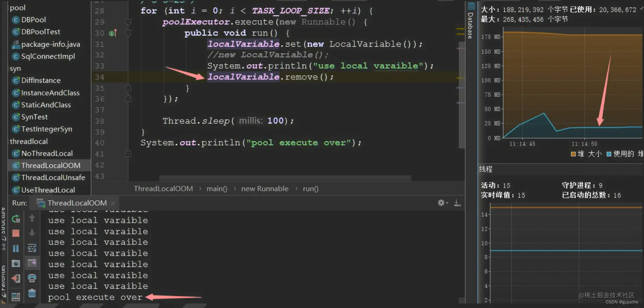Click the Rerun ThreadLocalOOM icon
Image resolution: width=644 pixels, height=308 pixels.
[16, 219]
